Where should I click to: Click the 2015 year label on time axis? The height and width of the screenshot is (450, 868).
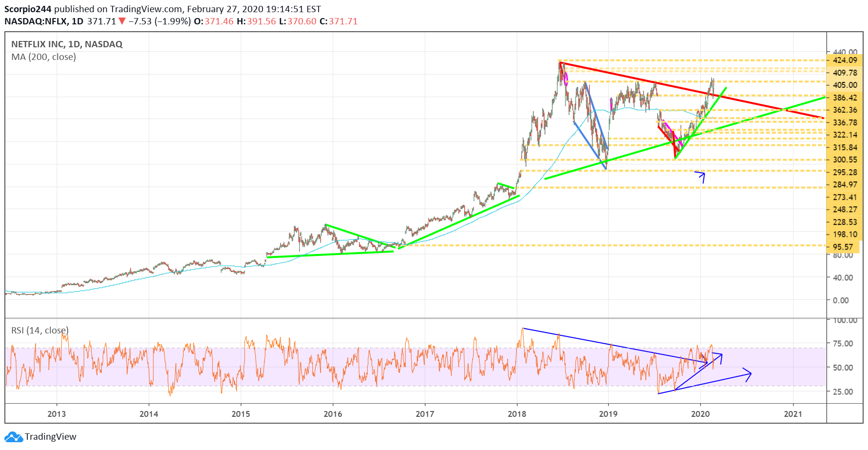[241, 414]
